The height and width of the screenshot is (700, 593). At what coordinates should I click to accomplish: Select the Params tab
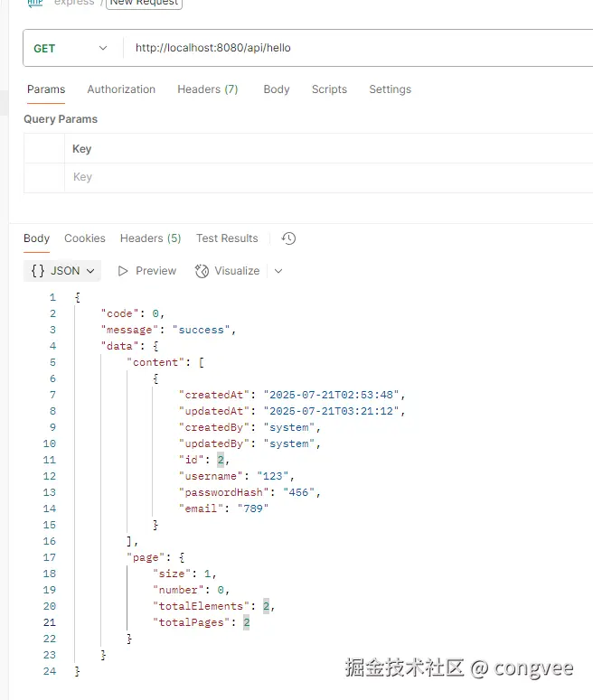[46, 89]
